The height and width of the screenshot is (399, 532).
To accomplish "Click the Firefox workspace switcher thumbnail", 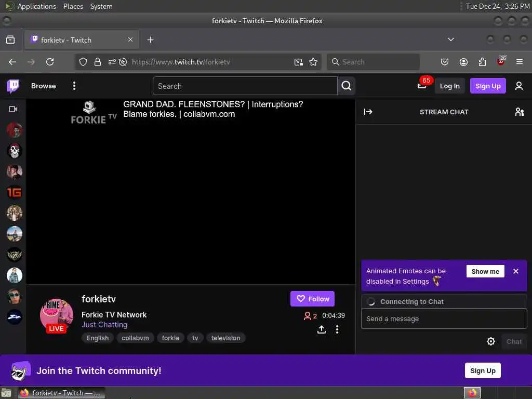I will tap(472, 393).
